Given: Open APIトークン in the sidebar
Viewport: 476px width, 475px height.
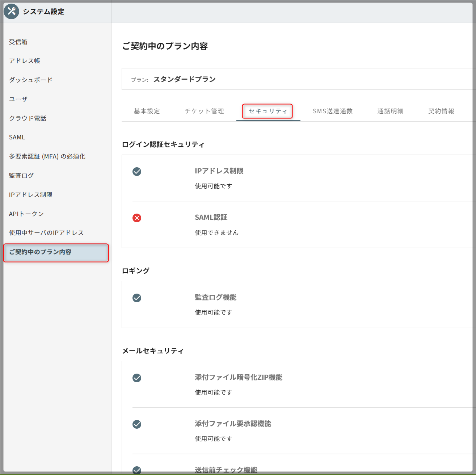Looking at the screenshot, I should [26, 214].
